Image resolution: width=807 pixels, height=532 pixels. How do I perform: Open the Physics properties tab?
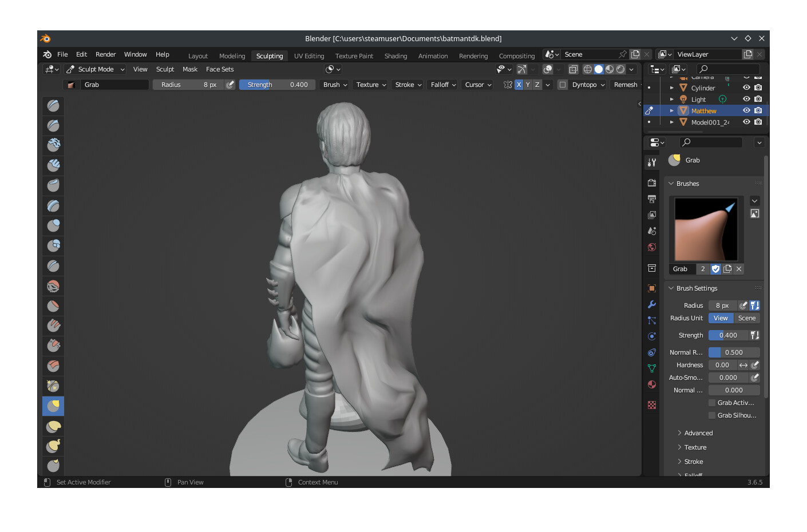coord(652,336)
